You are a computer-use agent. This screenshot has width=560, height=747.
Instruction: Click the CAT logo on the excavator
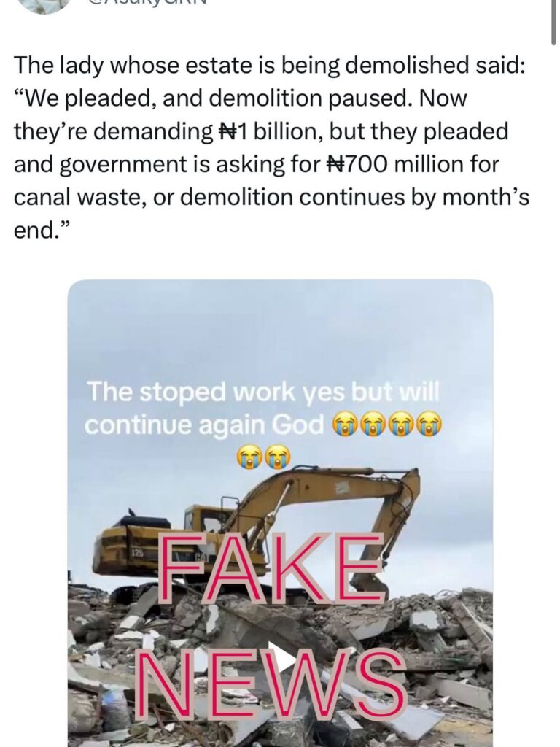click(182, 558)
